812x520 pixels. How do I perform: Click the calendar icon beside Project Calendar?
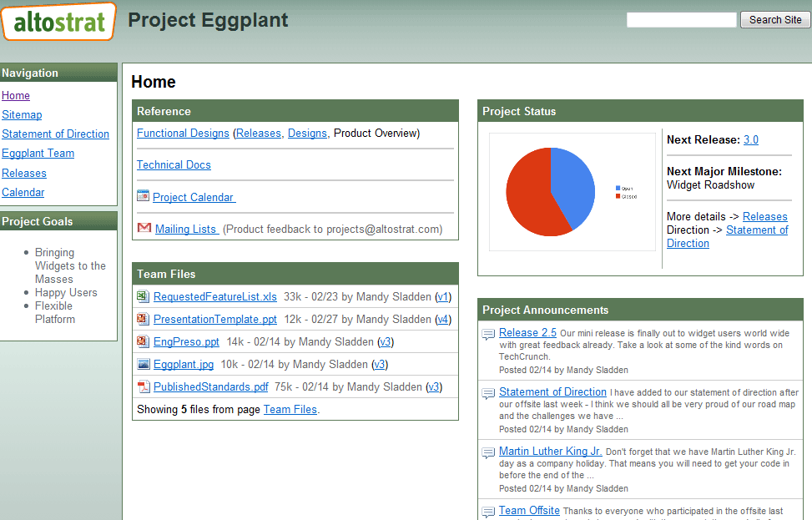pos(143,197)
